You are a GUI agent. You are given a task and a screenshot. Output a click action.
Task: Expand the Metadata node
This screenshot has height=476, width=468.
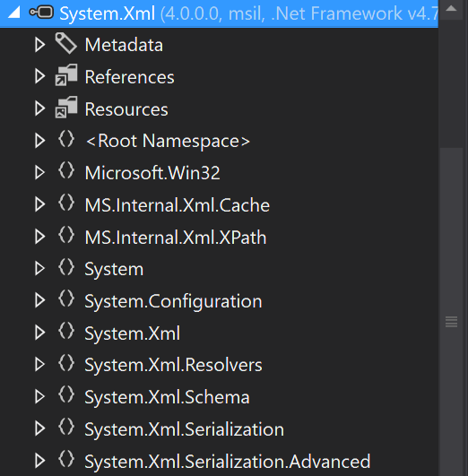click(x=39, y=45)
